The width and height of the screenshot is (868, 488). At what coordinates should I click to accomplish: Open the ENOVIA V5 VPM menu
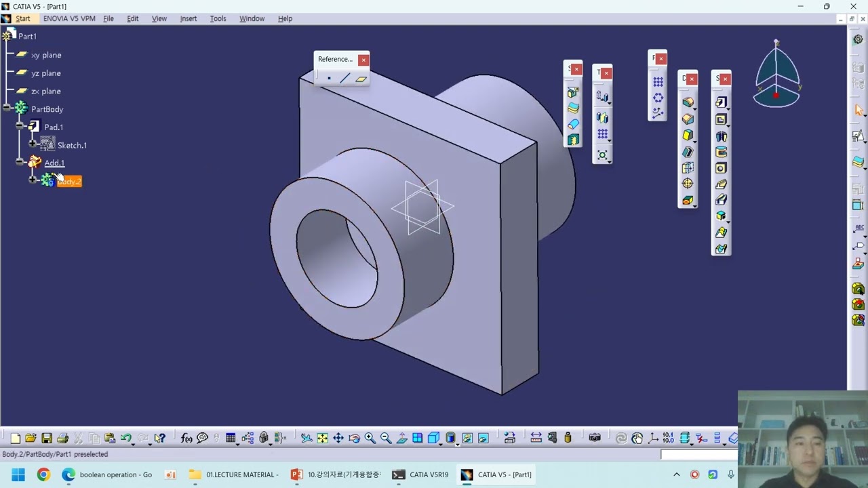coord(69,18)
